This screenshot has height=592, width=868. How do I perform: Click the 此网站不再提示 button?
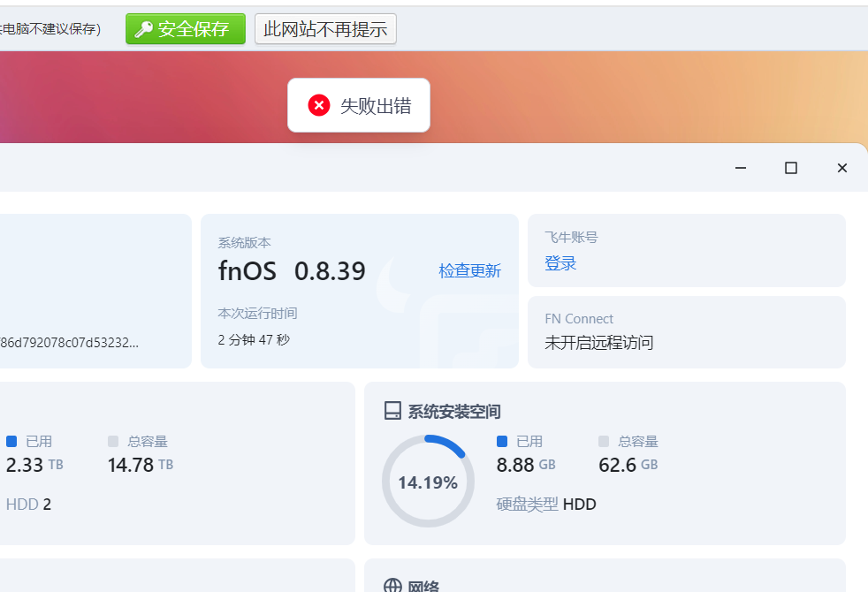325,29
